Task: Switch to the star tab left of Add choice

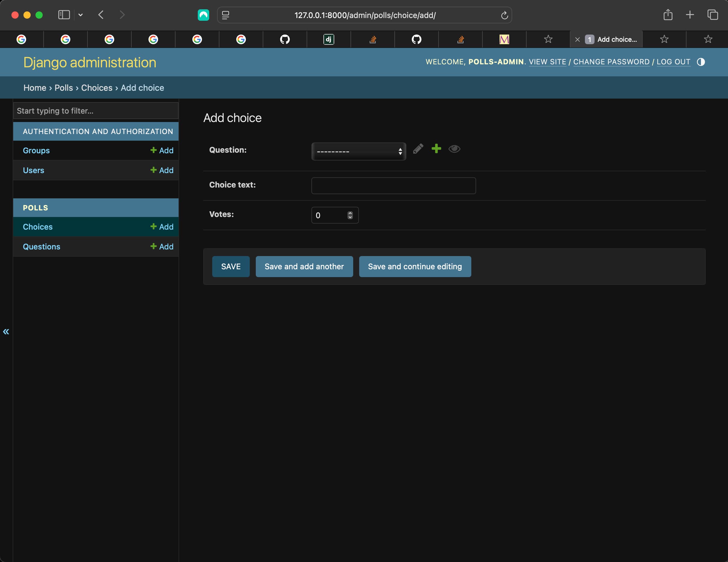Action: 548,39
